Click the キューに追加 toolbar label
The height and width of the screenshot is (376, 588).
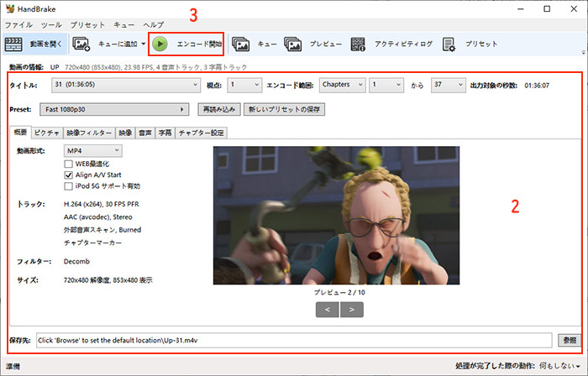point(118,44)
